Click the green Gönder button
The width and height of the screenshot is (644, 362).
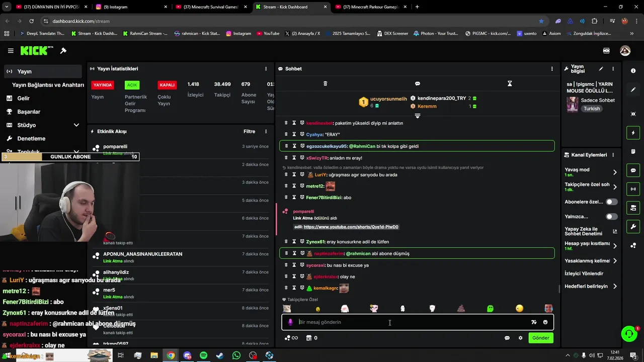pos(541,338)
